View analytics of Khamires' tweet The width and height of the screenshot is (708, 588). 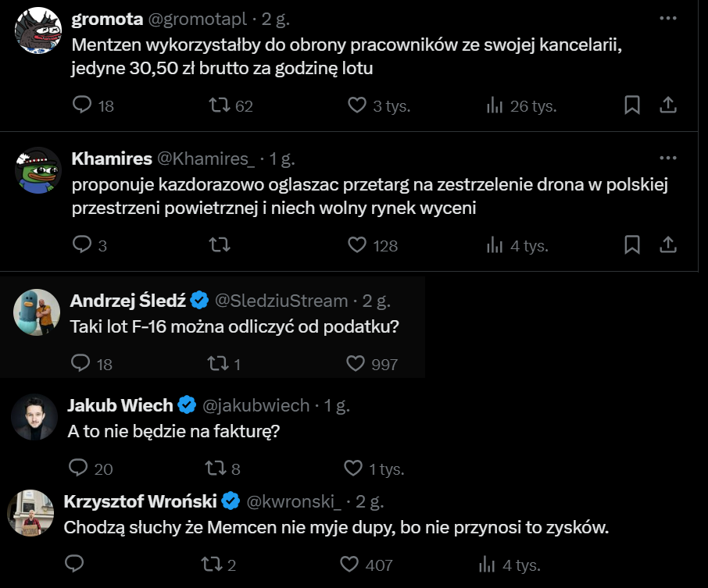pyautogui.click(x=495, y=245)
